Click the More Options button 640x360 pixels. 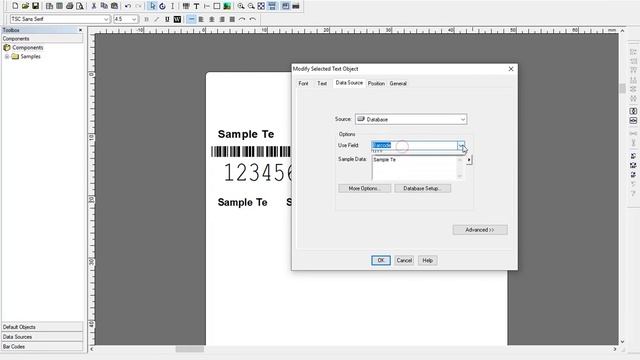[364, 189]
